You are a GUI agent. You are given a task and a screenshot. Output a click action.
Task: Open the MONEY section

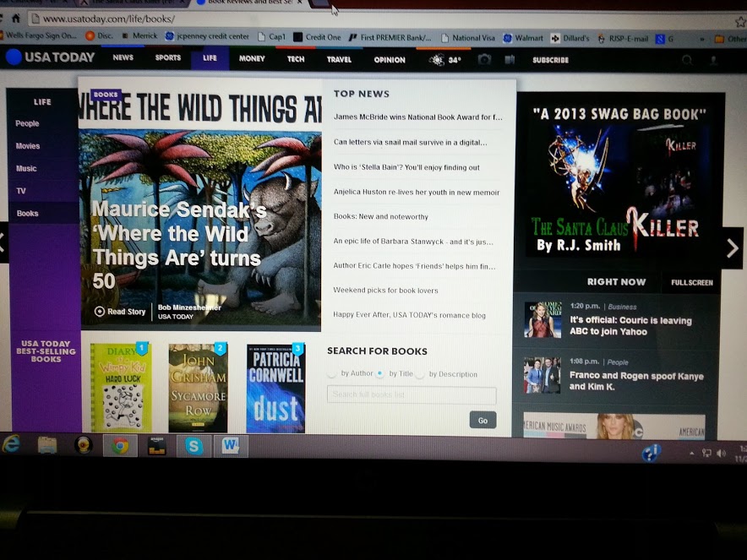(252, 58)
